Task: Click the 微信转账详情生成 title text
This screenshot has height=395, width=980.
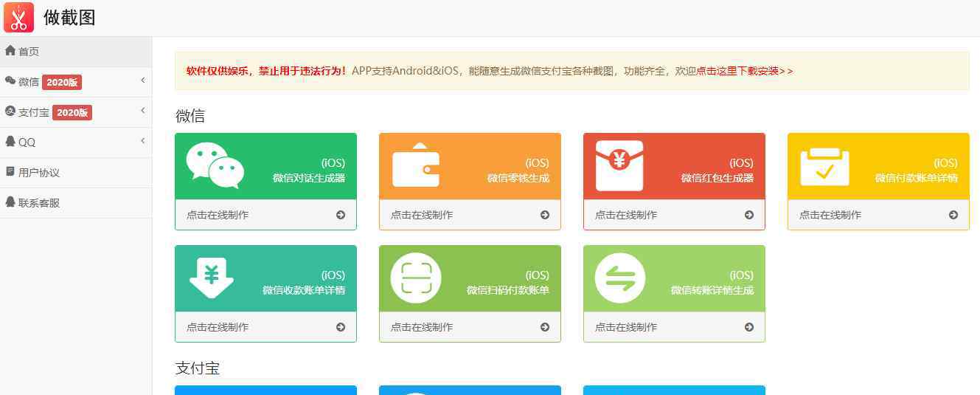Action: pos(712,290)
